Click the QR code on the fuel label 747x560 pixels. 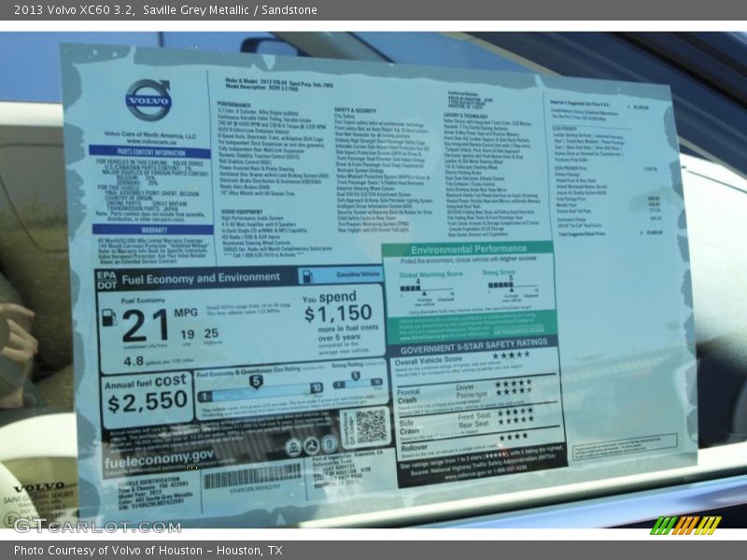[370, 427]
